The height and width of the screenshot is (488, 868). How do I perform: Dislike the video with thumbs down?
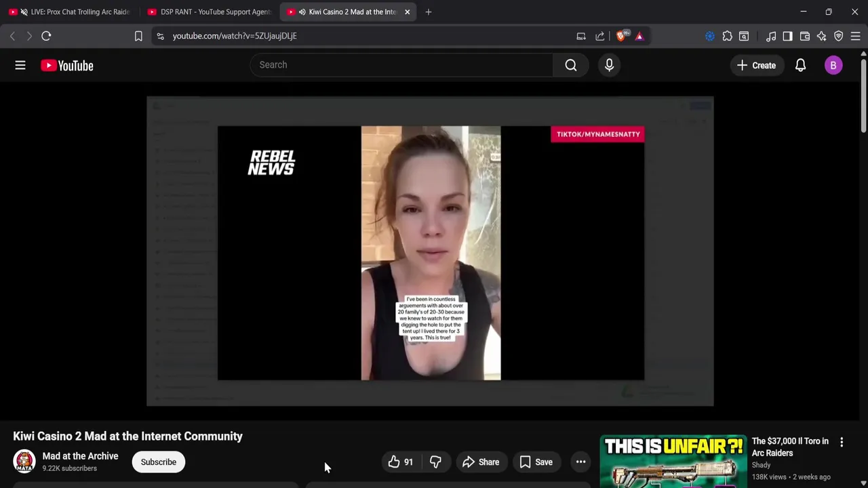click(435, 462)
